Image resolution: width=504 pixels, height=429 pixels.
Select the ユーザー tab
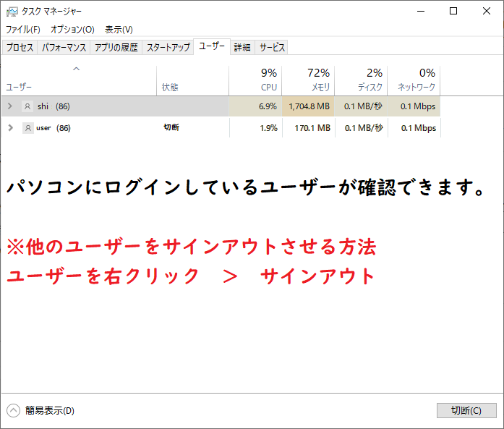click(x=211, y=46)
